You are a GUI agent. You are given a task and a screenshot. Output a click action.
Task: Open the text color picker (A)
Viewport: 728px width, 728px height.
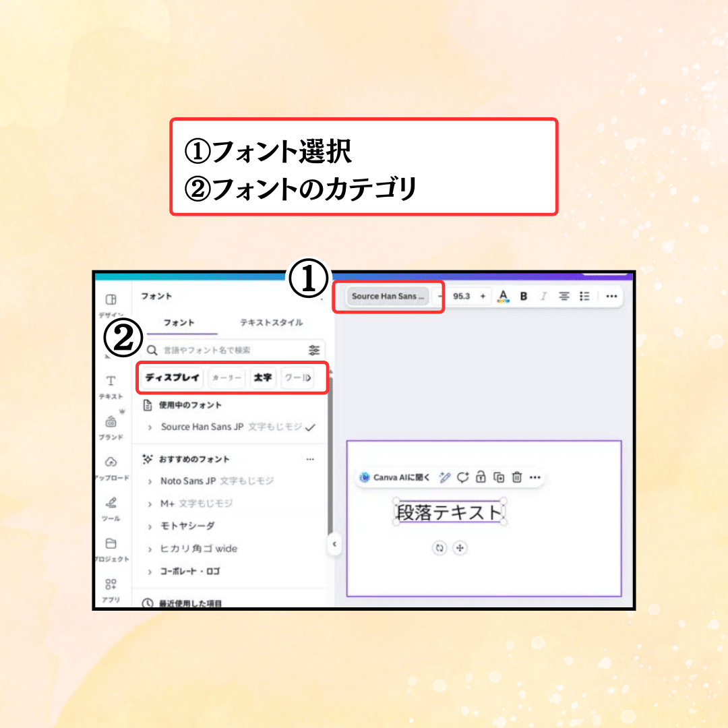click(503, 296)
